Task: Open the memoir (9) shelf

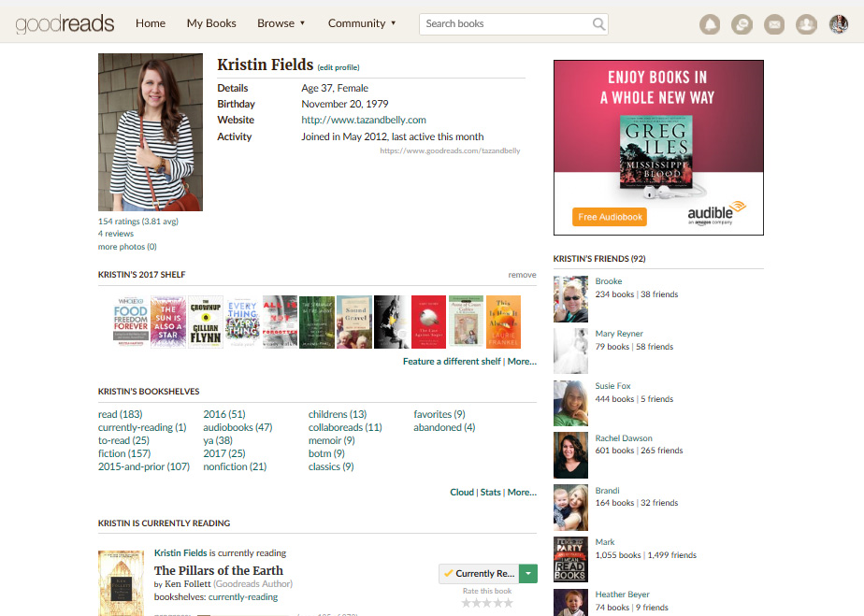Action: tap(332, 441)
